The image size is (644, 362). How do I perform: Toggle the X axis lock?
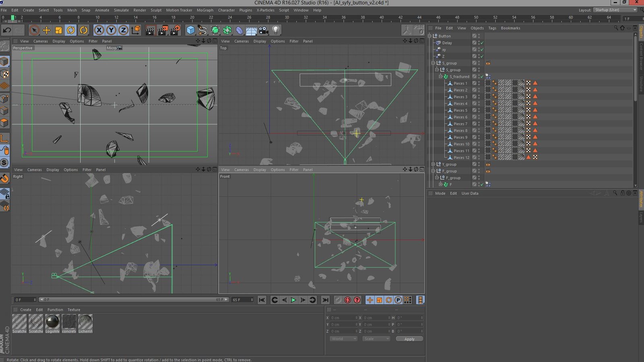click(x=99, y=30)
